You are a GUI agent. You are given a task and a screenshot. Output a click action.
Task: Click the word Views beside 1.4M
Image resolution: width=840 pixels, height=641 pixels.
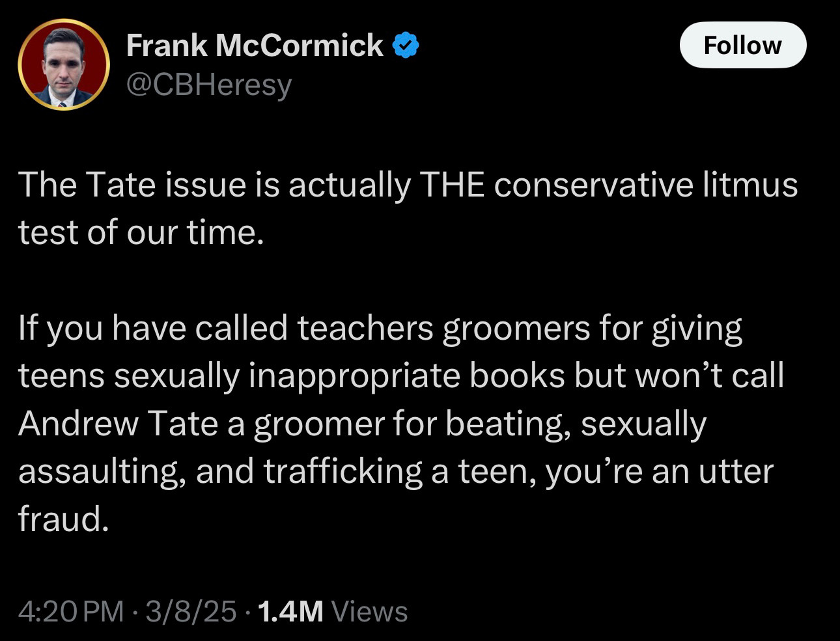point(369,611)
